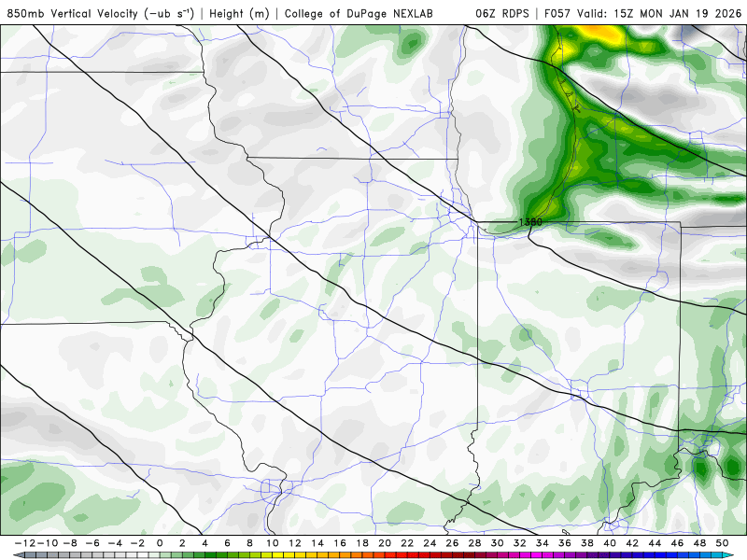Click the '-12' color scale label
Image resolution: width=747 pixels, height=560 pixels.
[24, 543]
